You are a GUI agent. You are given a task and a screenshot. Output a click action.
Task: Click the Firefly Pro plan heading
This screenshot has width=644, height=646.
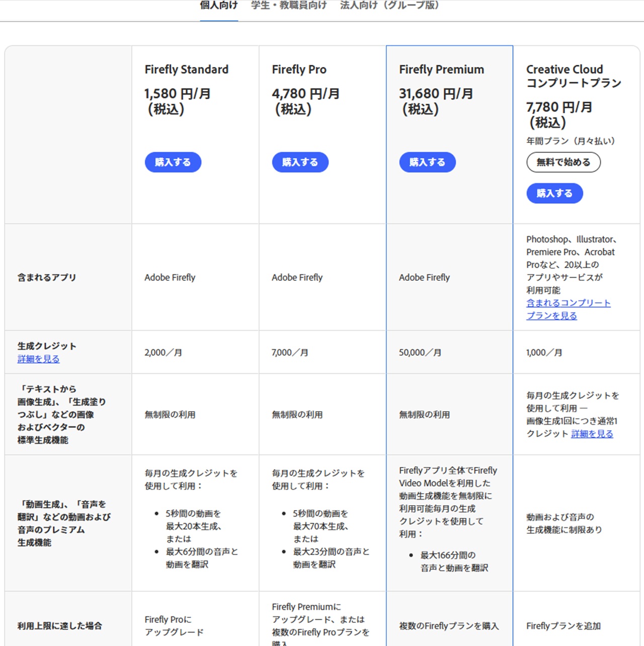click(299, 69)
